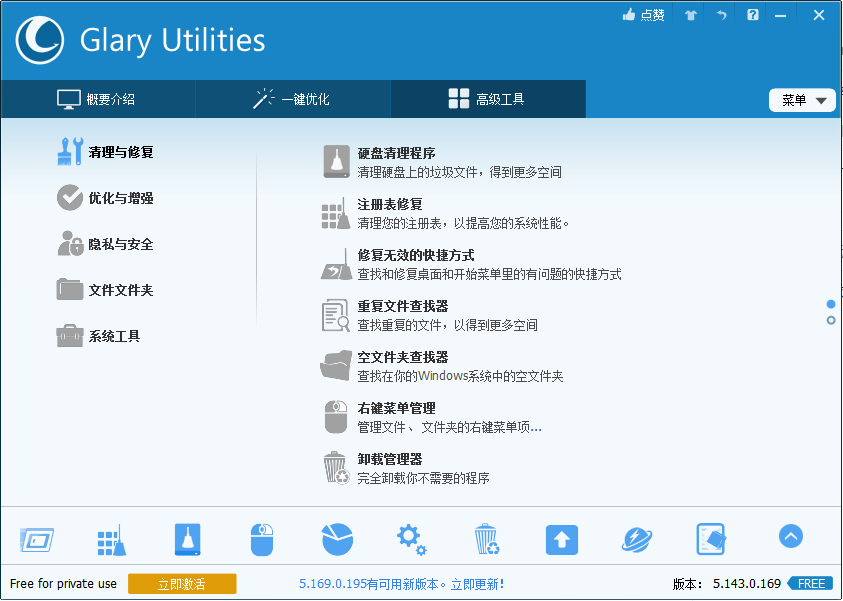Launch 硬盘清理程序 from the tool list

click(x=442, y=162)
